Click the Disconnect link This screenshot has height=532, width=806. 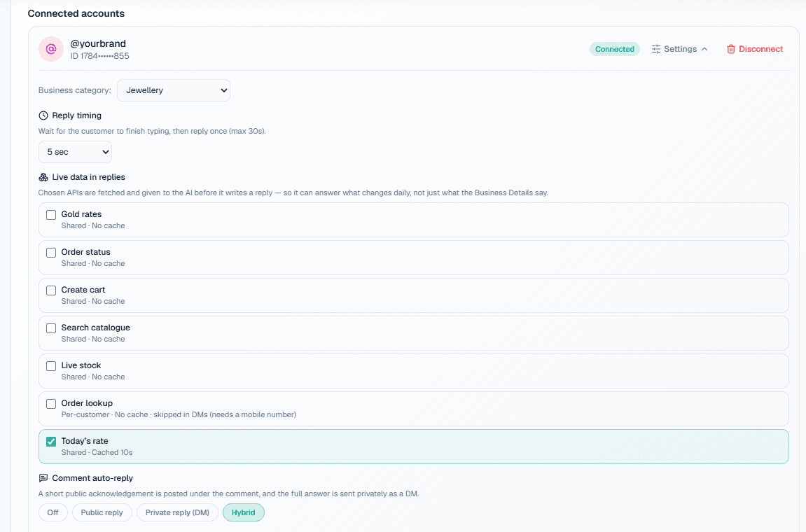[x=760, y=49]
